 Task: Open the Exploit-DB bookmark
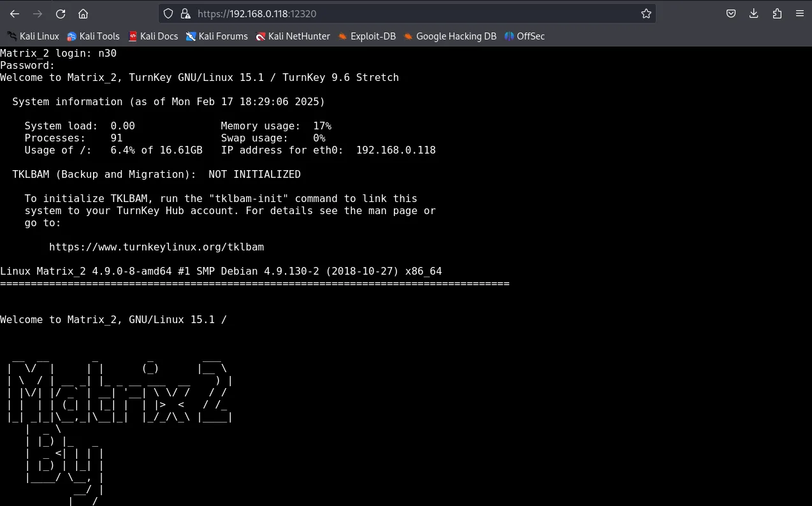(367, 36)
